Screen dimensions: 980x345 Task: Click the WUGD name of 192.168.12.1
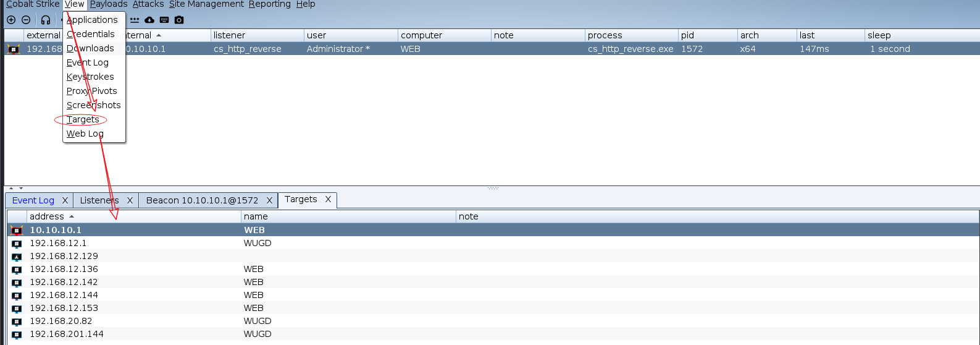[x=258, y=243]
